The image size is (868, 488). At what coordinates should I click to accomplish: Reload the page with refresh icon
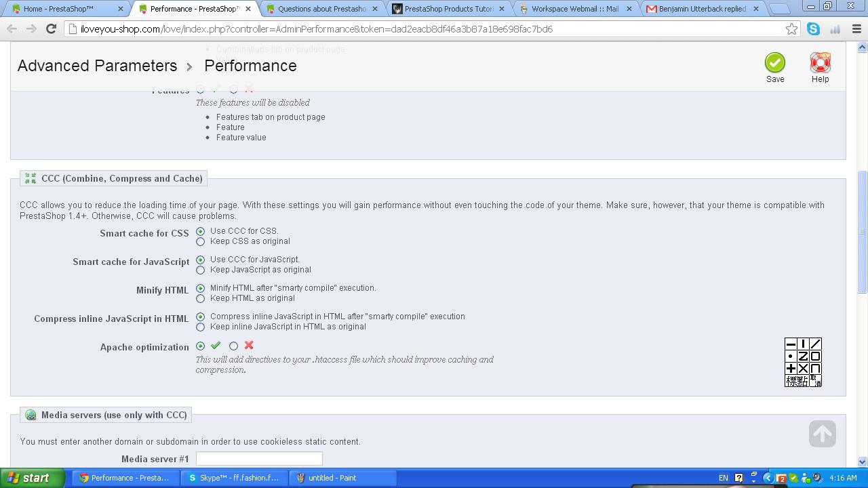point(51,29)
